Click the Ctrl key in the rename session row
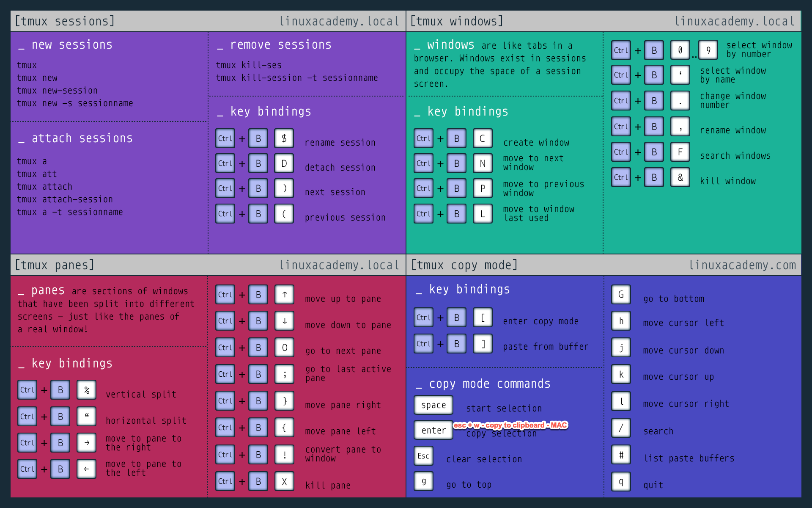The image size is (812, 508). [225, 138]
